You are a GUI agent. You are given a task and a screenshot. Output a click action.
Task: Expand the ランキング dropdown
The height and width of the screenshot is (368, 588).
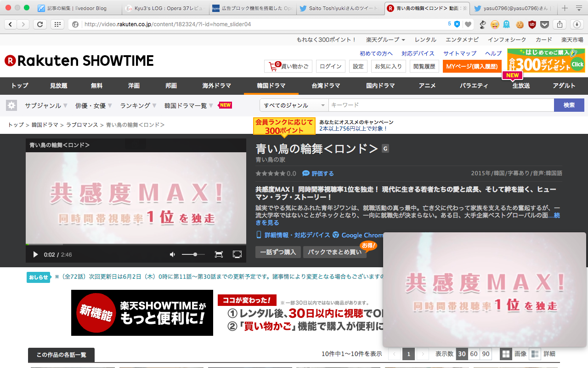click(138, 105)
